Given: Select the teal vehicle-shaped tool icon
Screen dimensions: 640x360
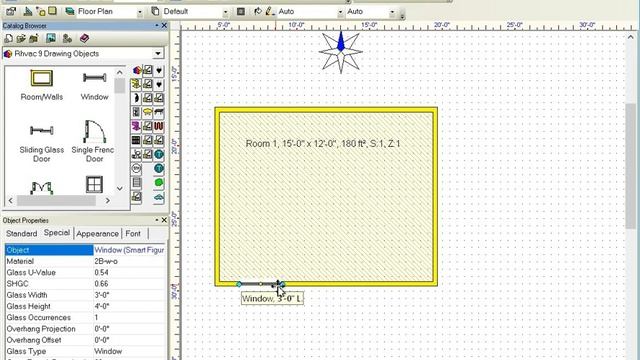Looking at the screenshot, I should [x=159, y=198].
